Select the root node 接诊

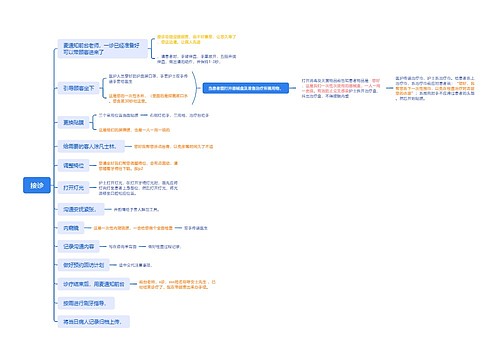(x=37, y=185)
